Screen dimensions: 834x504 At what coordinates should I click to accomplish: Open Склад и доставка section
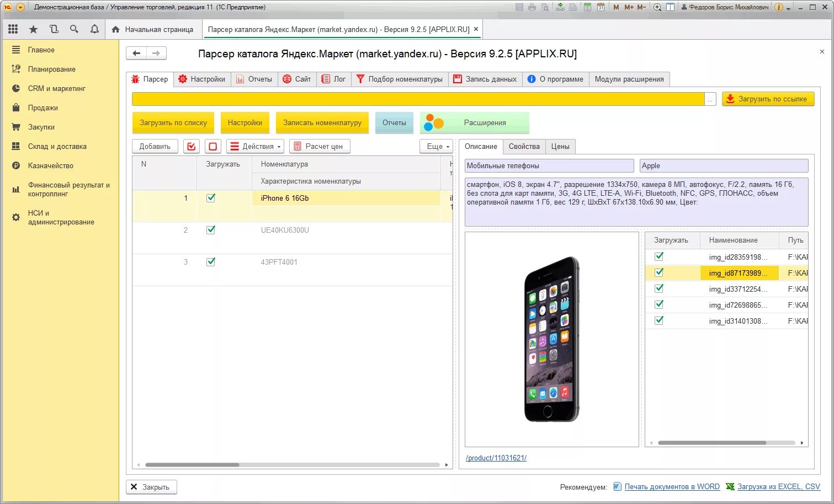coord(57,146)
